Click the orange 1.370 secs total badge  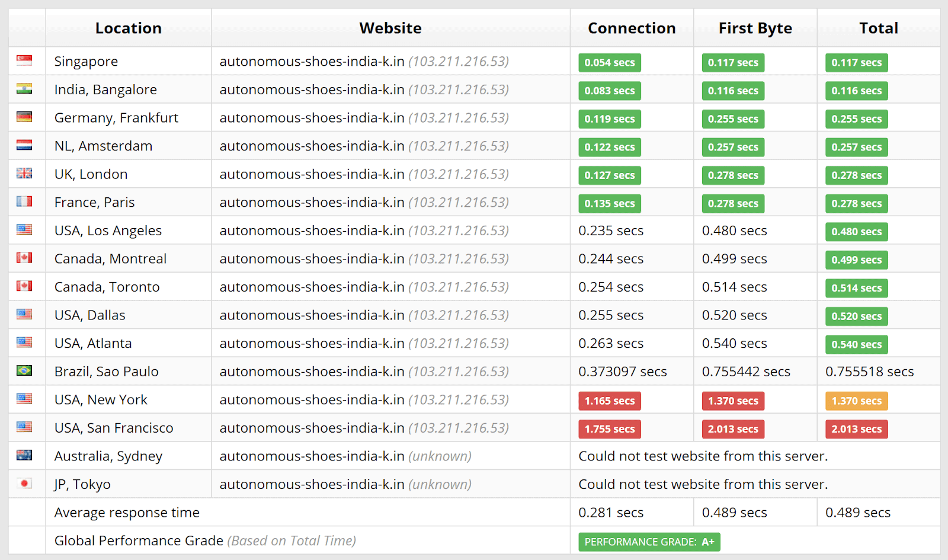[x=857, y=401]
